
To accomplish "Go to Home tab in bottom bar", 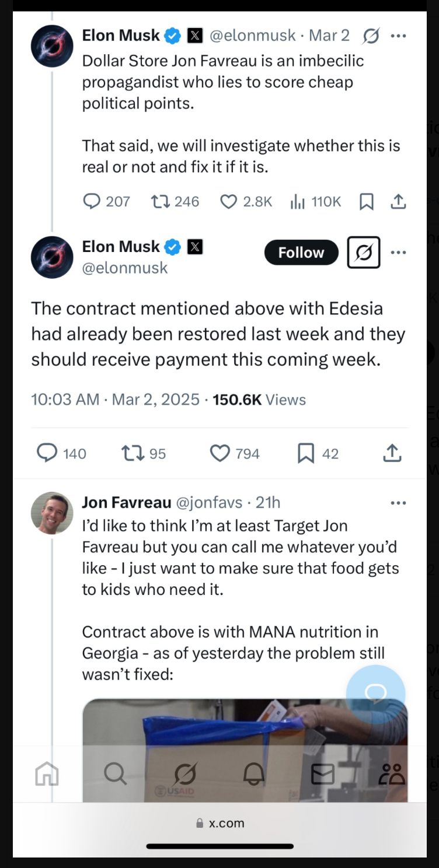I will tap(47, 774).
